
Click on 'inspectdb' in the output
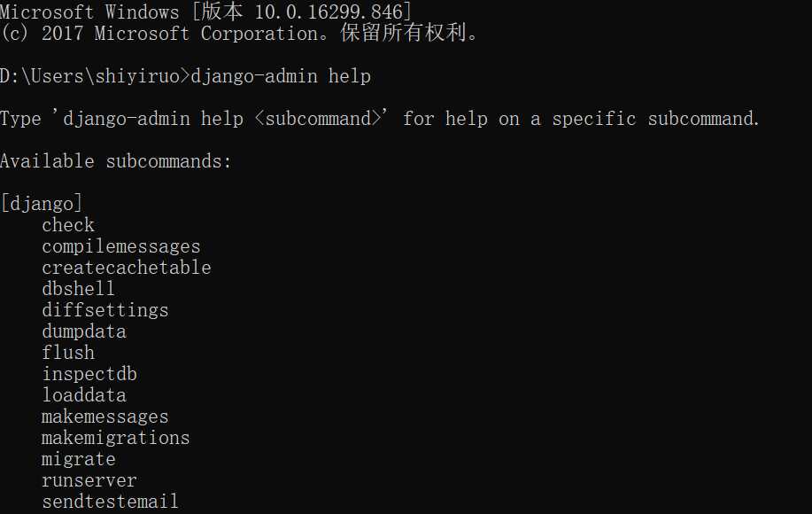pos(89,374)
